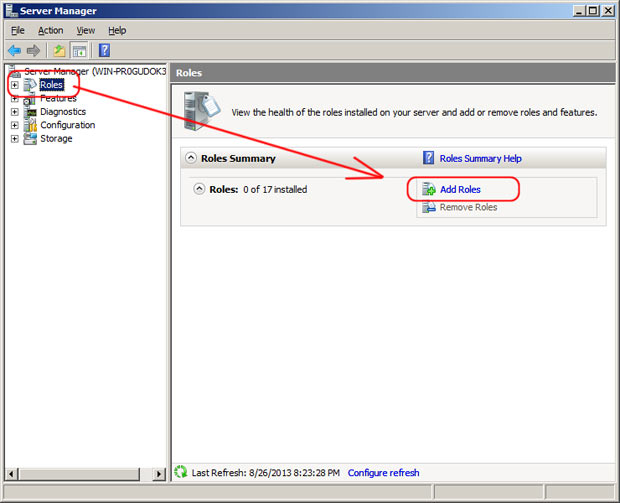The width and height of the screenshot is (620, 503).
Task: Open the Help menu
Action: (117, 30)
